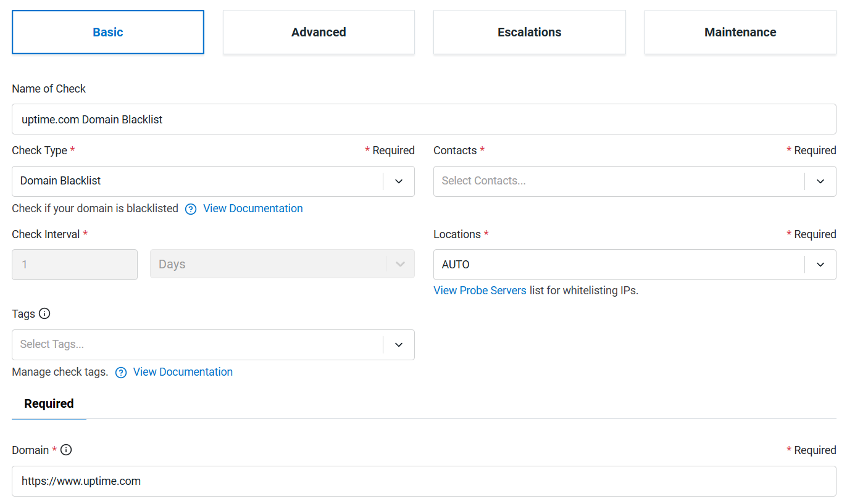The width and height of the screenshot is (847, 504).
Task: Expand the Contacts chevron arrow
Action: click(x=820, y=181)
